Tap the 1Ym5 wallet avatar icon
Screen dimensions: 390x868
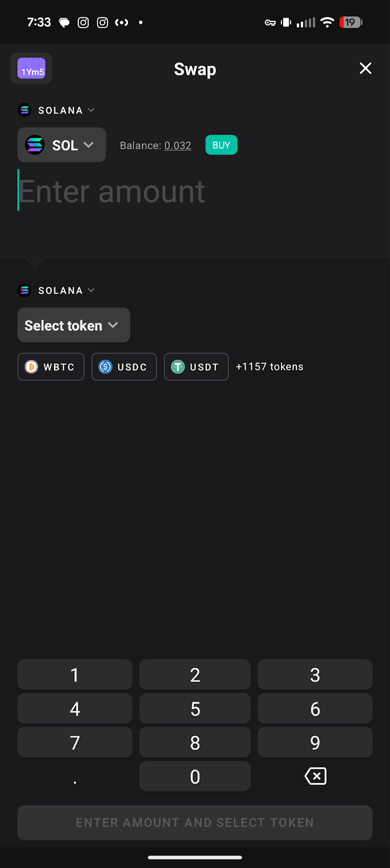point(31,69)
